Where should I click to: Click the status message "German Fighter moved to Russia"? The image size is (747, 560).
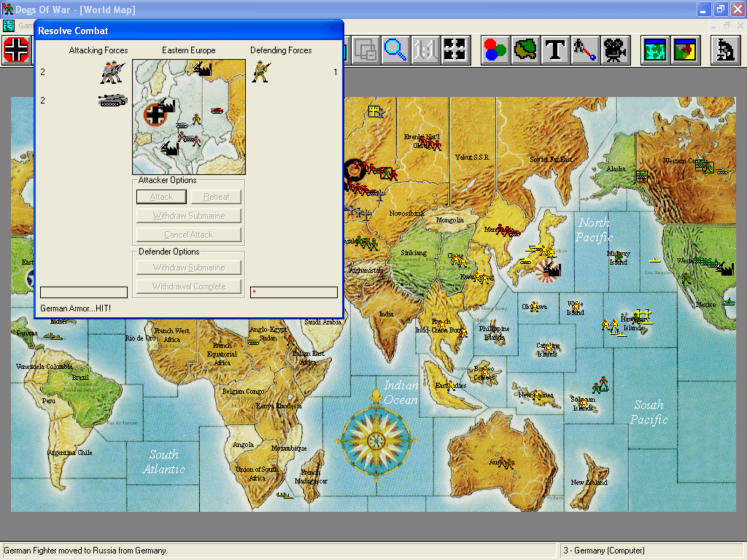pos(86,551)
